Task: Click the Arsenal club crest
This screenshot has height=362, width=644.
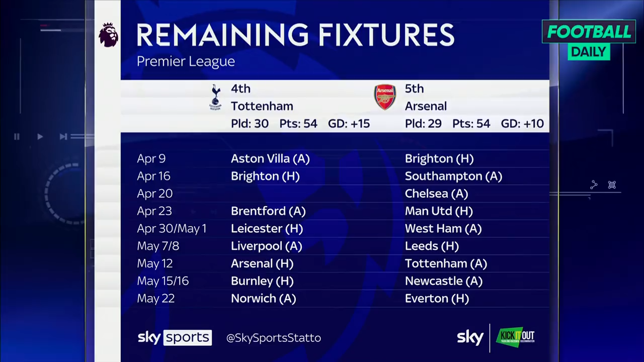Action: [x=385, y=97]
